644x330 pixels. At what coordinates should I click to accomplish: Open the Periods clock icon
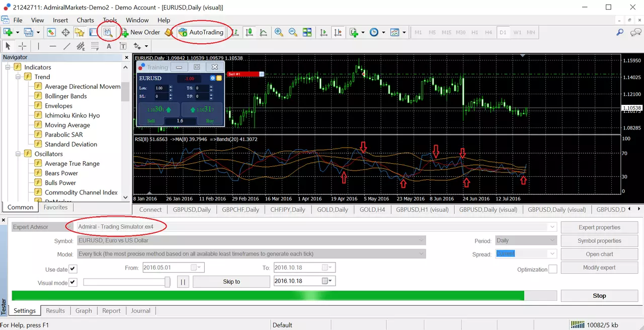click(x=374, y=32)
